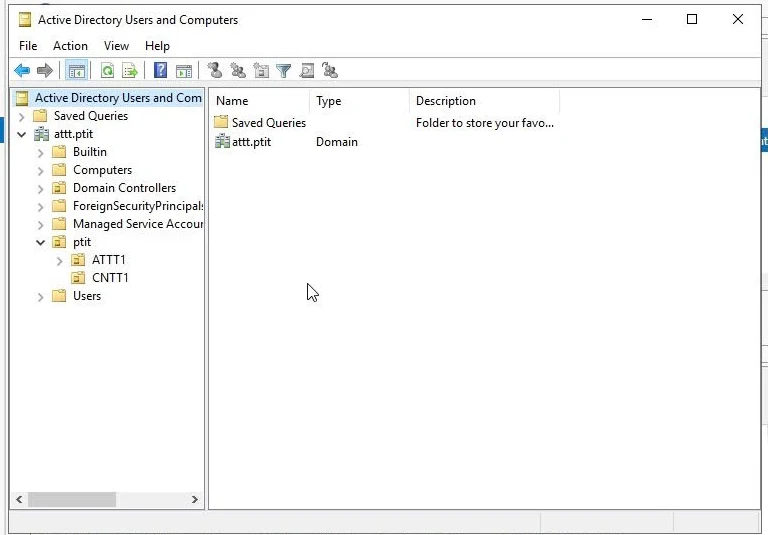Expand the ATTT1 organizational unit
Image resolution: width=768 pixels, height=535 pixels.
point(60,261)
